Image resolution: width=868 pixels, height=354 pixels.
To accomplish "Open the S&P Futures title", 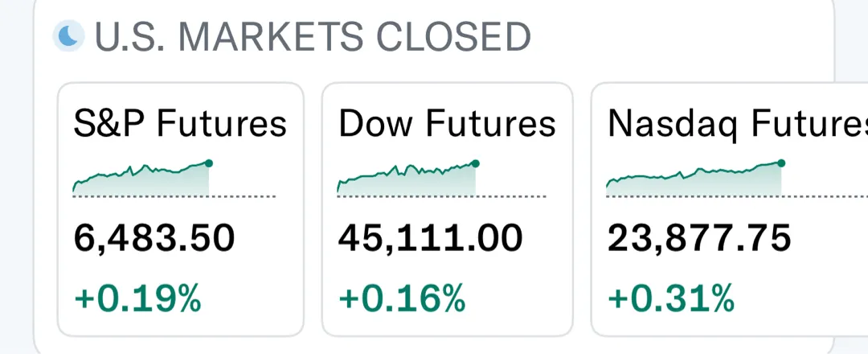I will (x=180, y=124).
